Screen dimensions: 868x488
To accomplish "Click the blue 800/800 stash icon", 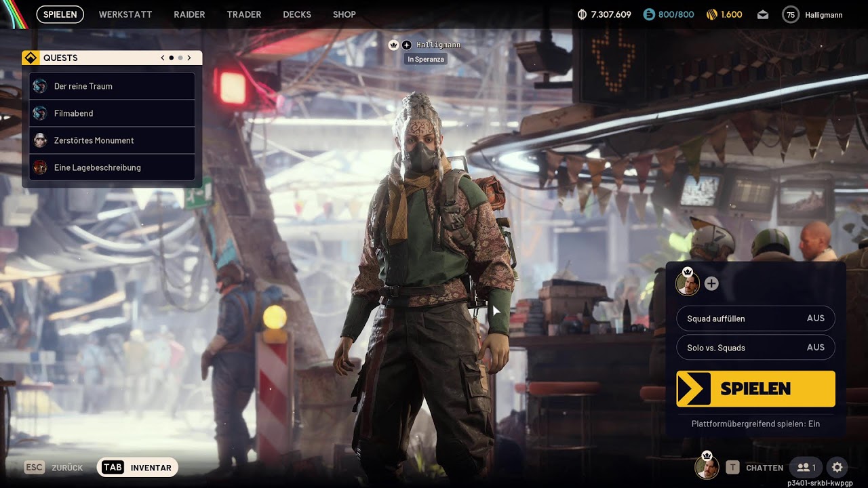I will pos(649,14).
